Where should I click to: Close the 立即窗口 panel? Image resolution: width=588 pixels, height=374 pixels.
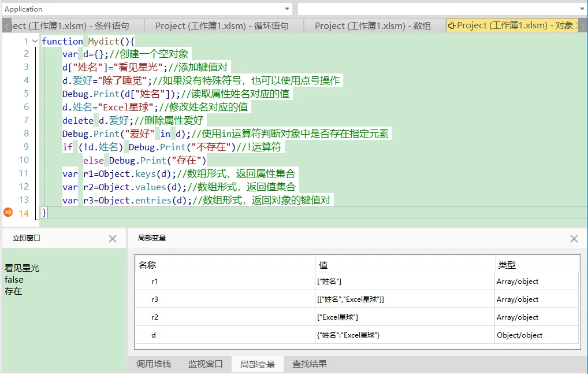(113, 239)
